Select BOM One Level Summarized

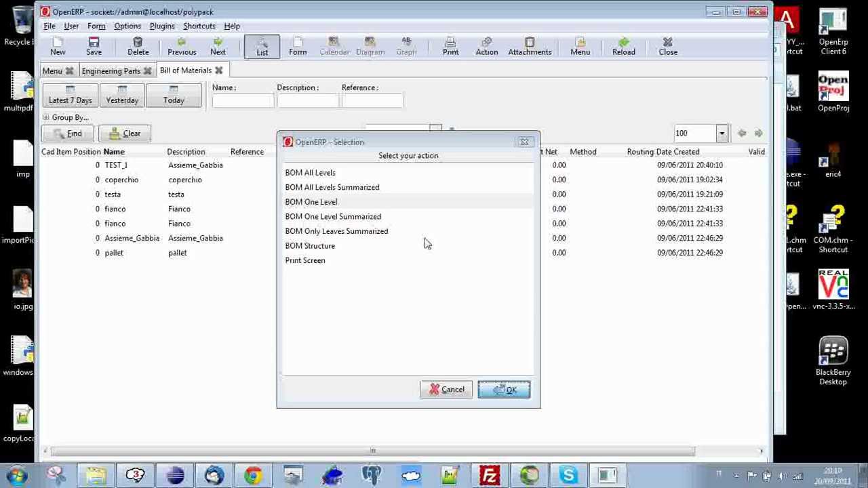tap(333, 217)
